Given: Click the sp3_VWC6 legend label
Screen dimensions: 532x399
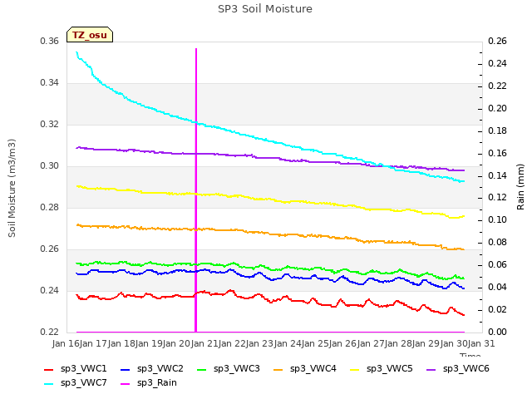Looking at the screenshot, I should click(x=465, y=369).
